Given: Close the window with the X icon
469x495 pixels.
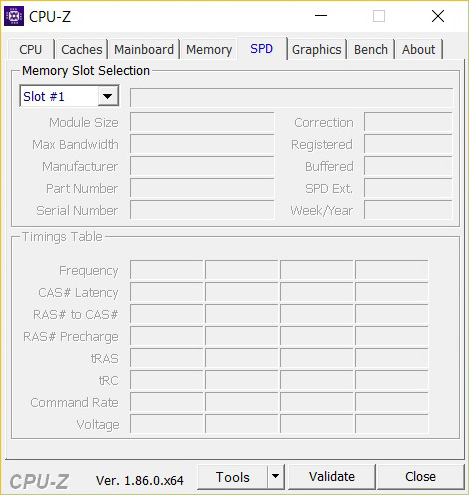Looking at the screenshot, I should (x=438, y=16).
